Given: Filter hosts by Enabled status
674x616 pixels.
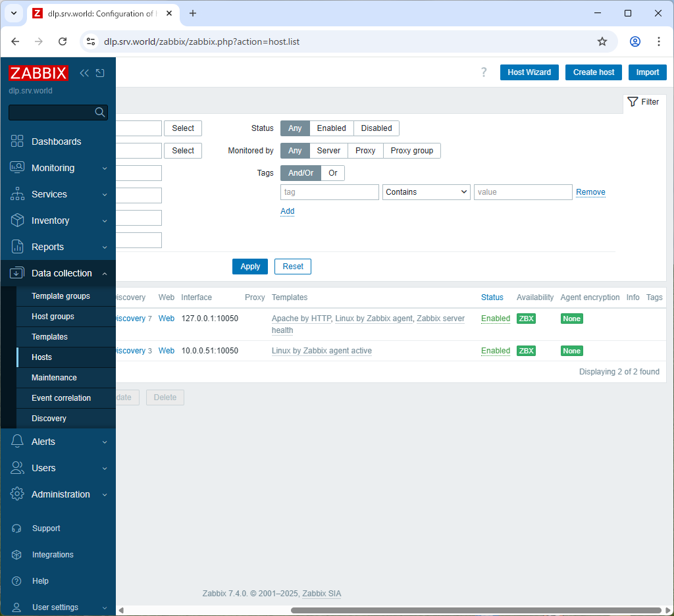Looking at the screenshot, I should [331, 128].
